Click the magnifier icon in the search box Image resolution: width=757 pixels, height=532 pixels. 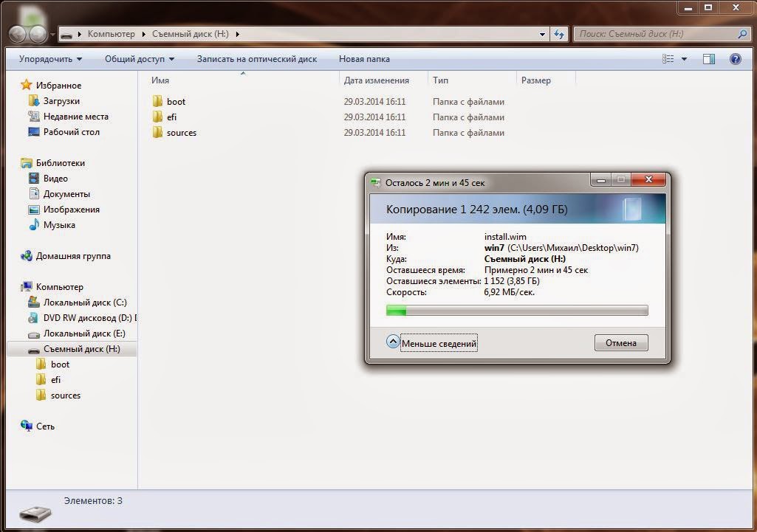point(742,34)
